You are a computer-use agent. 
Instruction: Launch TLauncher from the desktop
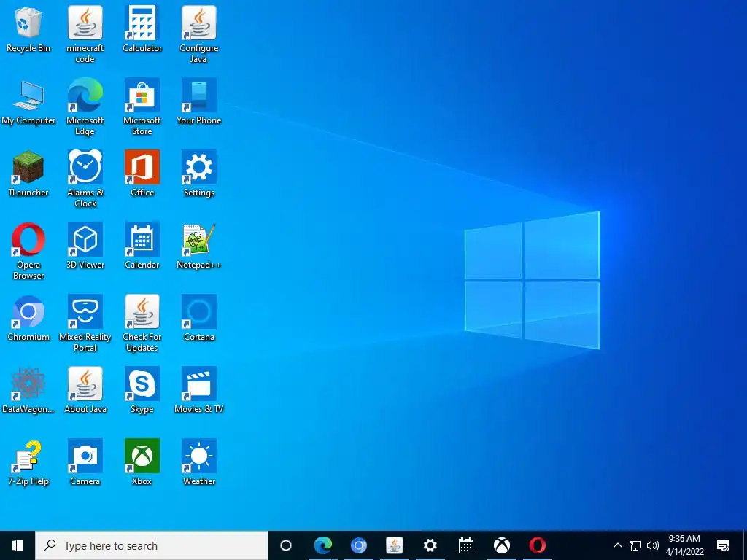tap(28, 174)
